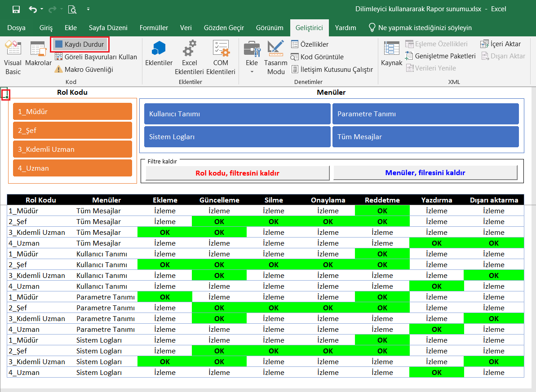The height and width of the screenshot is (392, 536).
Task: Open the Eklentiler add-ins store
Action: tap(159, 53)
